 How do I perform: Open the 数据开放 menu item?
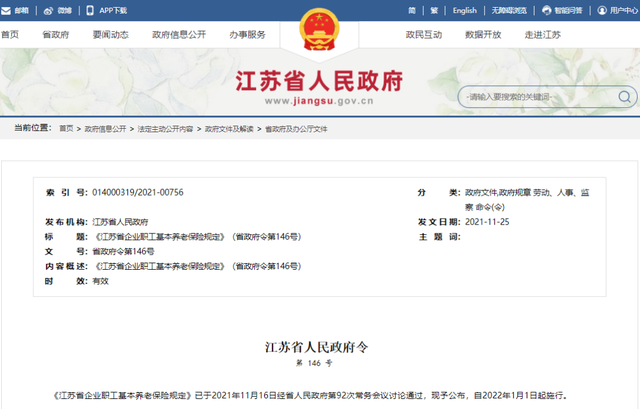coord(483,35)
